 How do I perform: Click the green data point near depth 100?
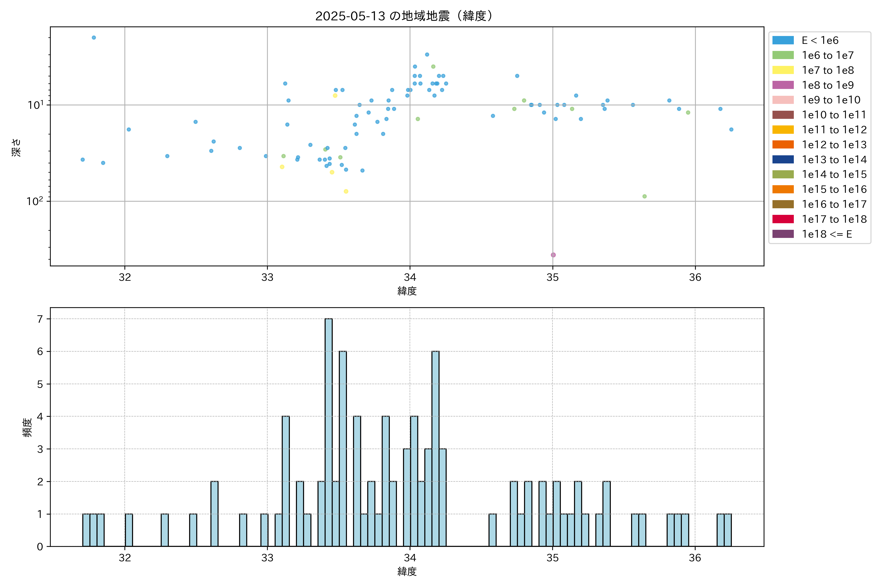tap(644, 196)
